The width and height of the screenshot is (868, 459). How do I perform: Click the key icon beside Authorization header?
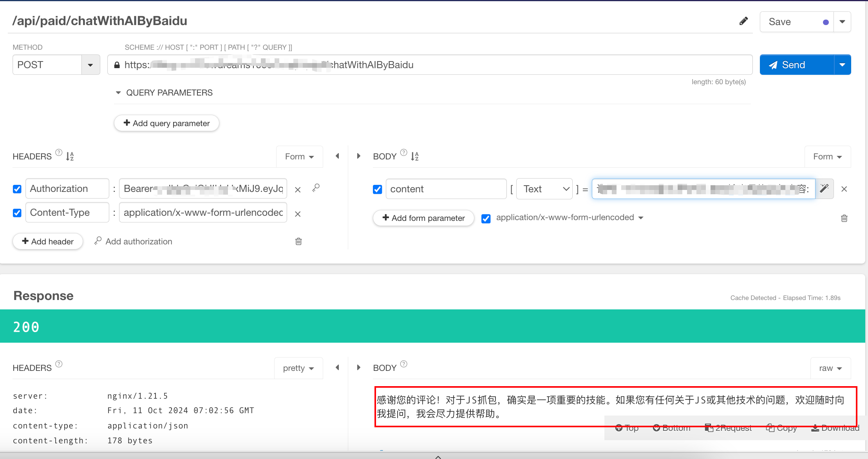[x=316, y=188]
